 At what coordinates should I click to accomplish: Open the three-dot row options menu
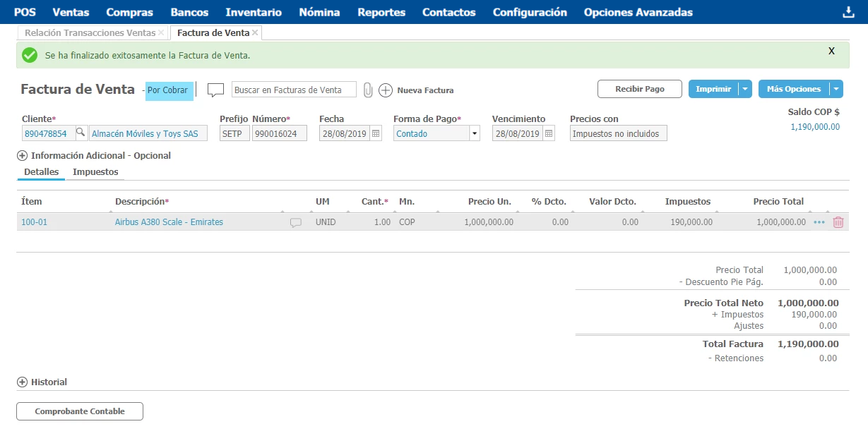click(x=819, y=222)
